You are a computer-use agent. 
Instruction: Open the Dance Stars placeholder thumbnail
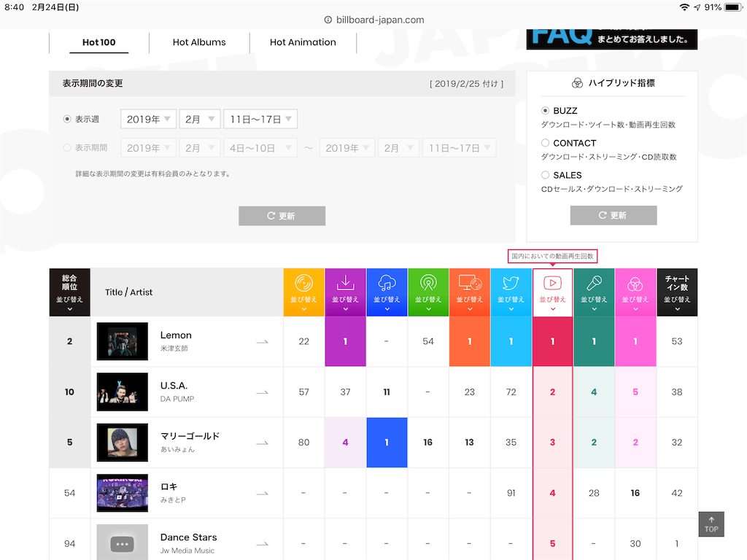click(123, 542)
